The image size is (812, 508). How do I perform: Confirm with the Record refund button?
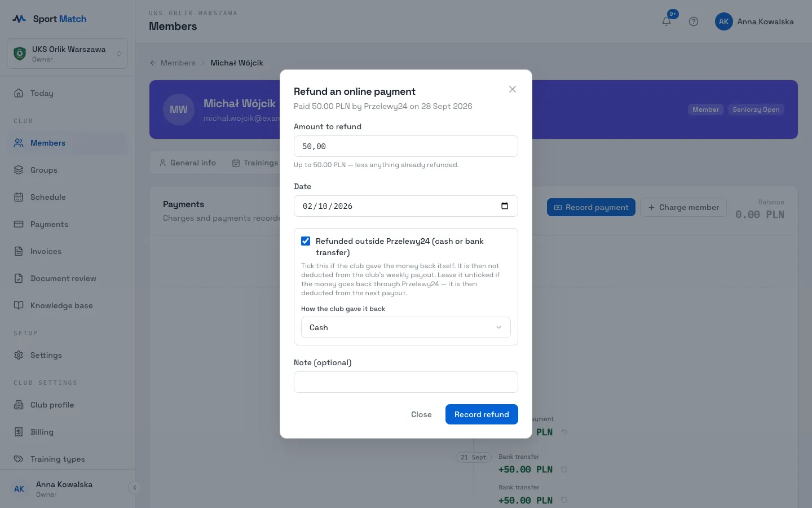482,414
